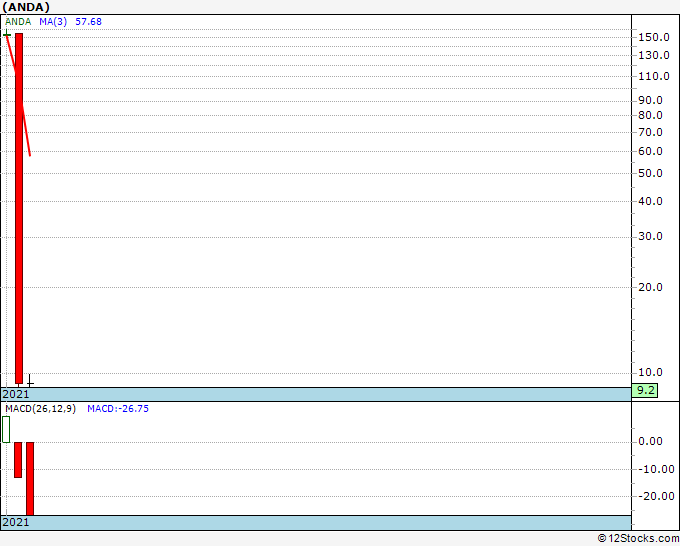680x546 pixels.
Task: Click the green 9.2 last price tag
Action: (644, 390)
